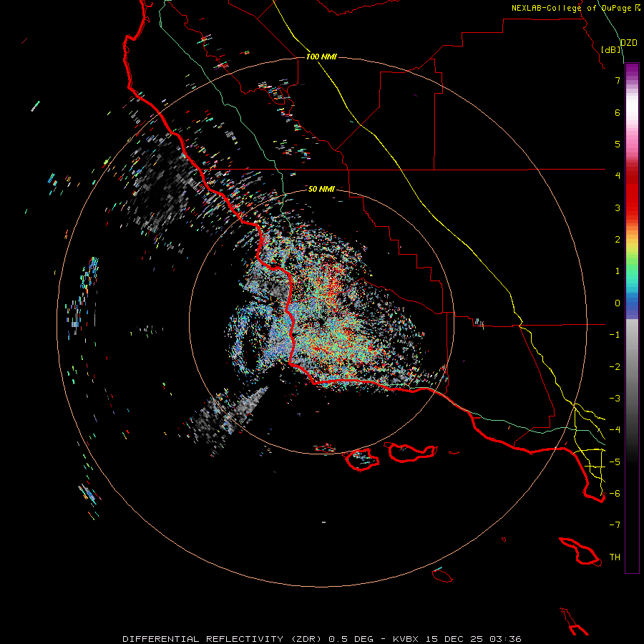Click the -1 value on the color scale

[x=615, y=335]
